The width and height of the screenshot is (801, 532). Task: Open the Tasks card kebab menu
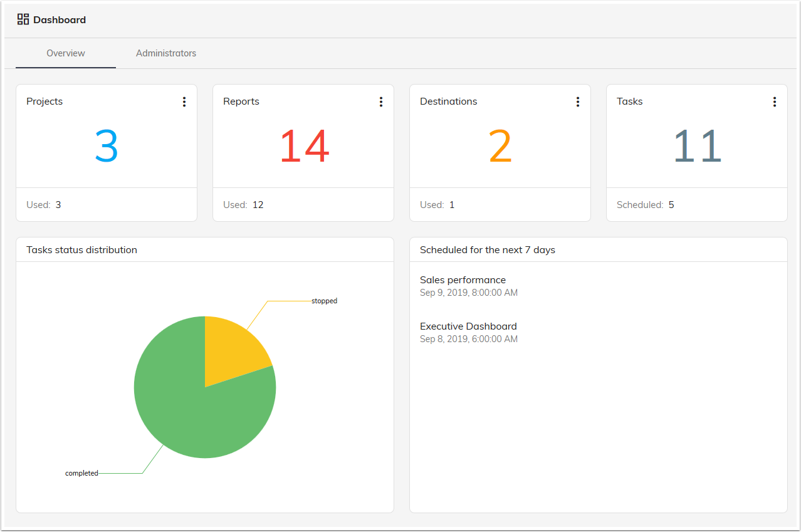click(x=775, y=101)
